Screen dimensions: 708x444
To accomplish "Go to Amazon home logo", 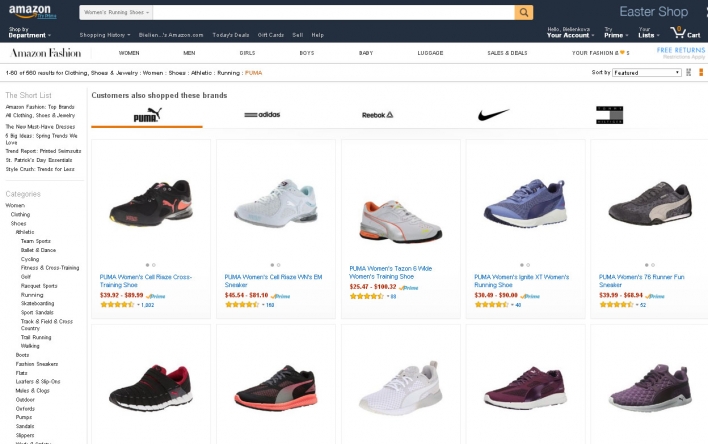I will click(x=32, y=11).
